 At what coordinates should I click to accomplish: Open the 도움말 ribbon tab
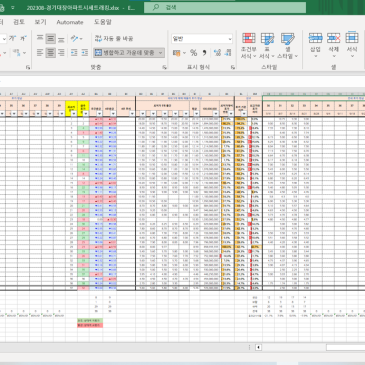(x=102, y=22)
